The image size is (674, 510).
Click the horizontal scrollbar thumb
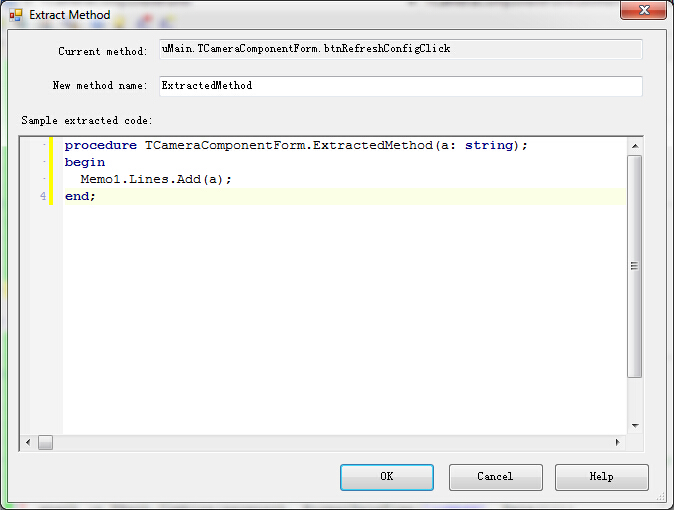45,442
